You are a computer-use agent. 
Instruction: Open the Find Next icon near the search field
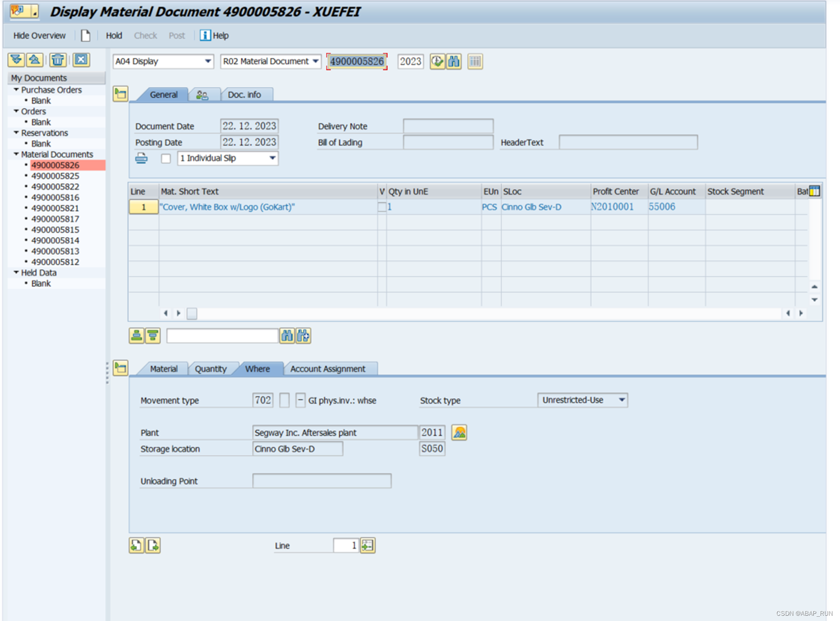303,335
